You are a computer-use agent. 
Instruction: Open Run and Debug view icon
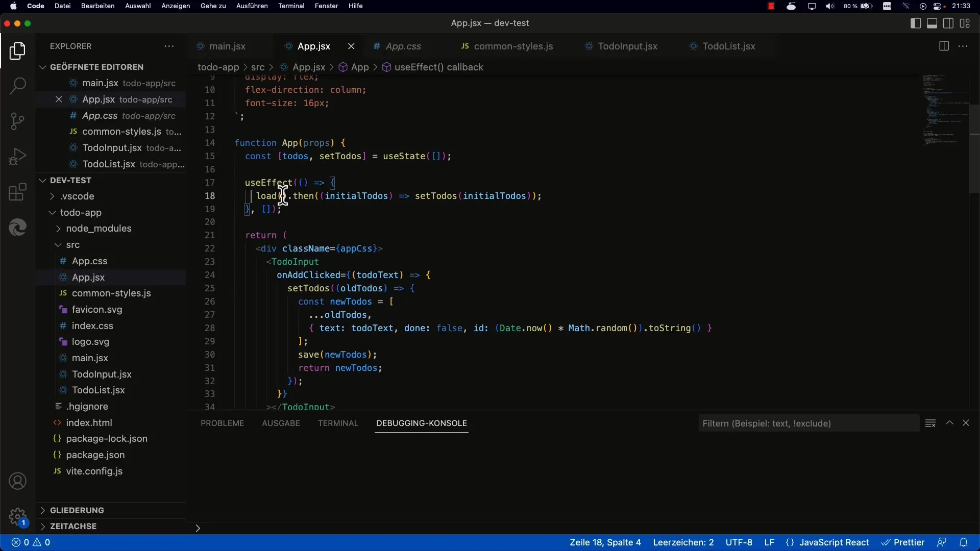[x=17, y=156]
